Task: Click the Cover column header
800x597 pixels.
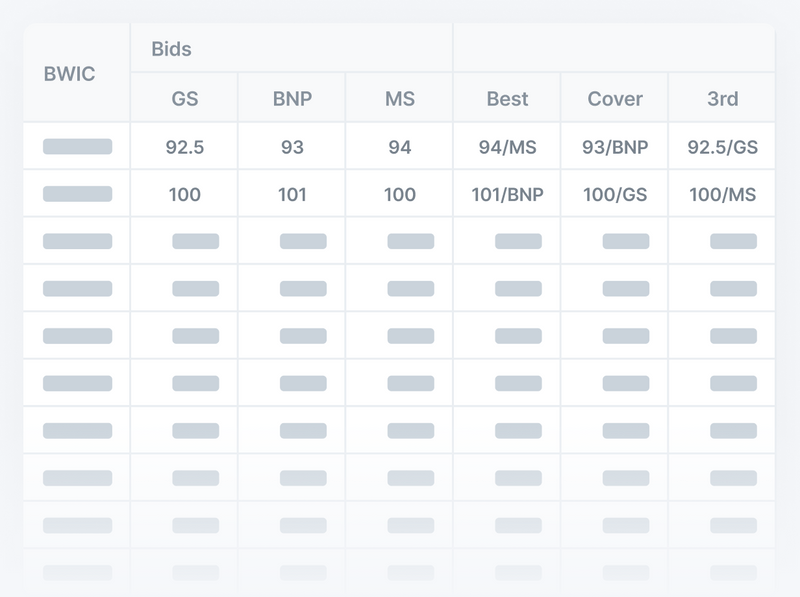Action: (x=616, y=97)
